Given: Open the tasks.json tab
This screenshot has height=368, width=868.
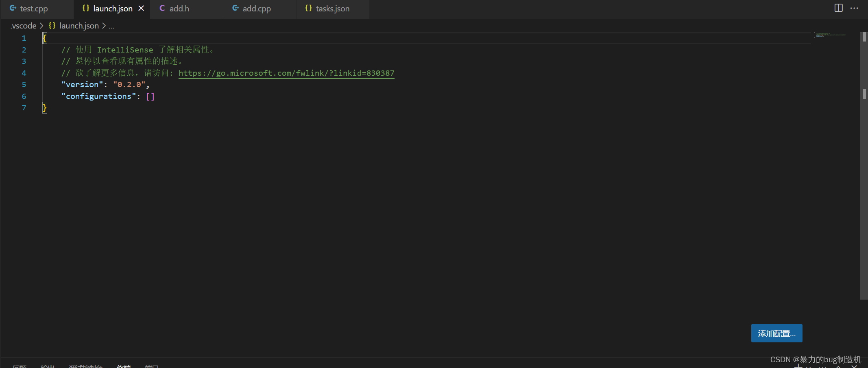Looking at the screenshot, I should tap(332, 9).
